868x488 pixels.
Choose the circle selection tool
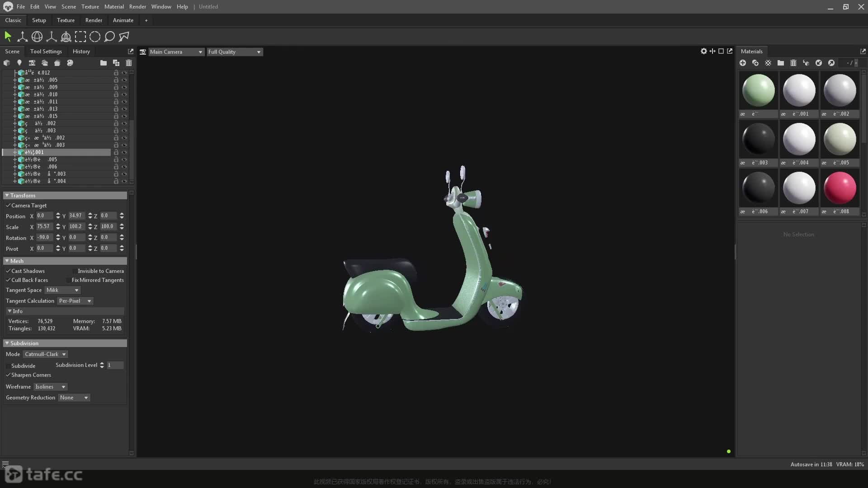click(95, 37)
